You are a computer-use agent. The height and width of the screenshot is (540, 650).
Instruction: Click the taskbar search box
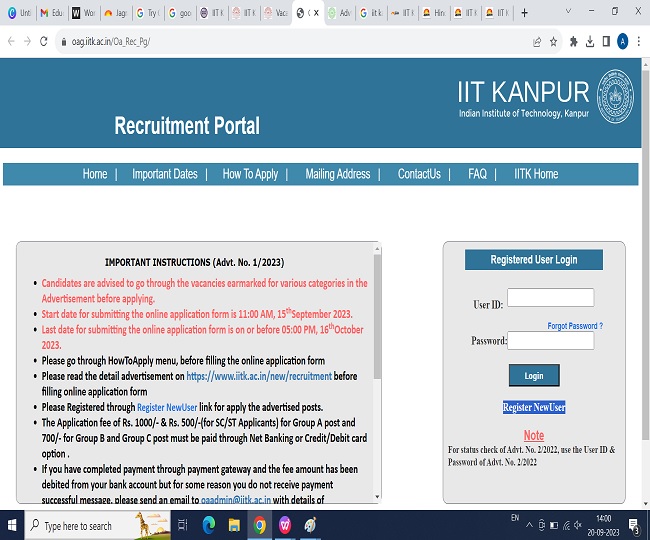pos(98,525)
